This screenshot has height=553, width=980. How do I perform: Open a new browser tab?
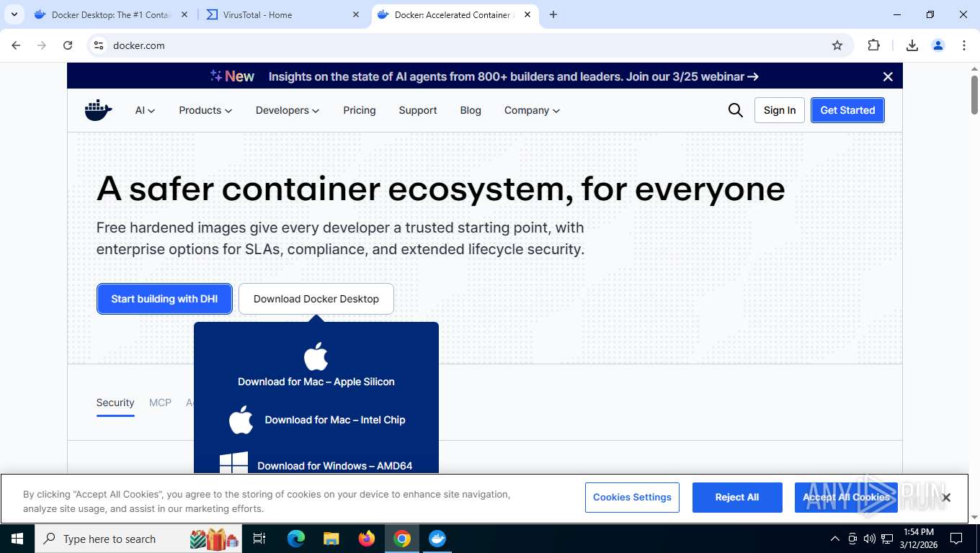pyautogui.click(x=553, y=14)
